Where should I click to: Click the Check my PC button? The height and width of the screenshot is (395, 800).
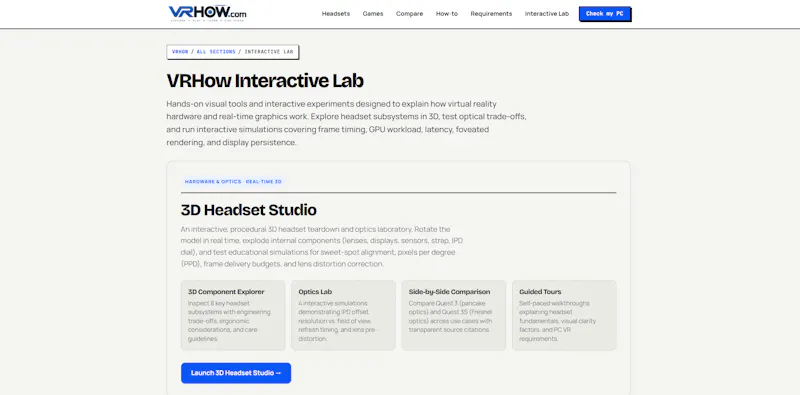[605, 14]
